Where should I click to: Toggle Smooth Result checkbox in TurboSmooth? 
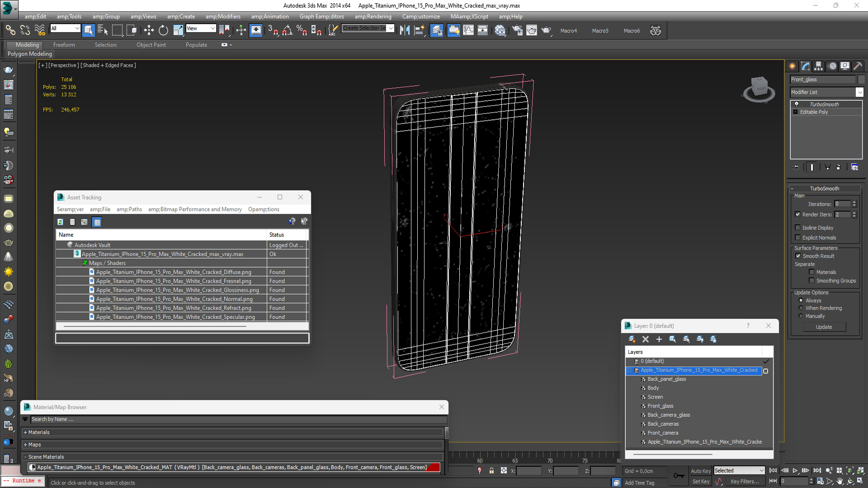point(798,256)
